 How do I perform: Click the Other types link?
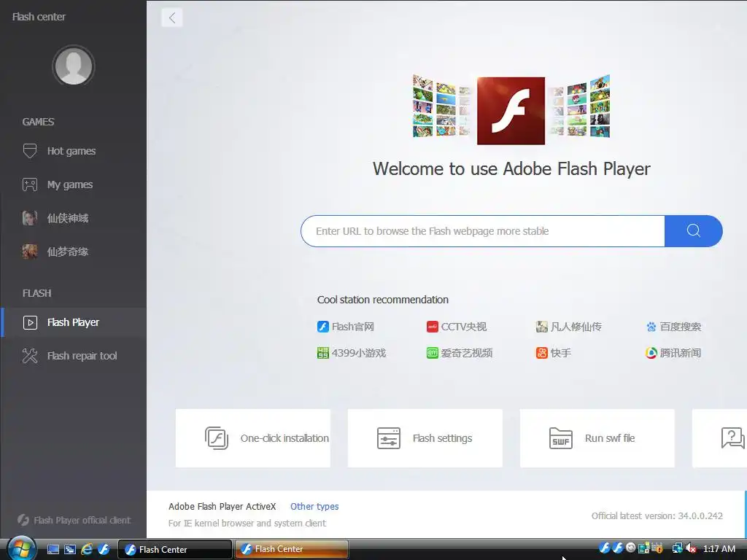pyautogui.click(x=314, y=506)
